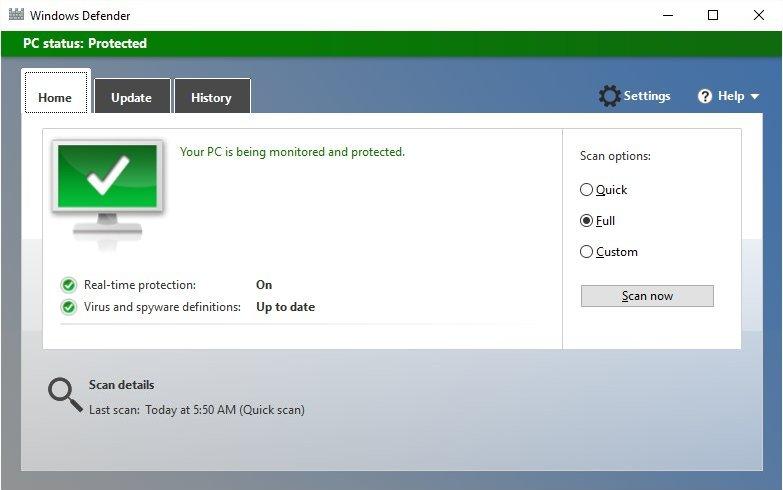This screenshot has height=490, width=783.
Task: Click the 'Windows Defender' window title text
Action: (x=80, y=15)
